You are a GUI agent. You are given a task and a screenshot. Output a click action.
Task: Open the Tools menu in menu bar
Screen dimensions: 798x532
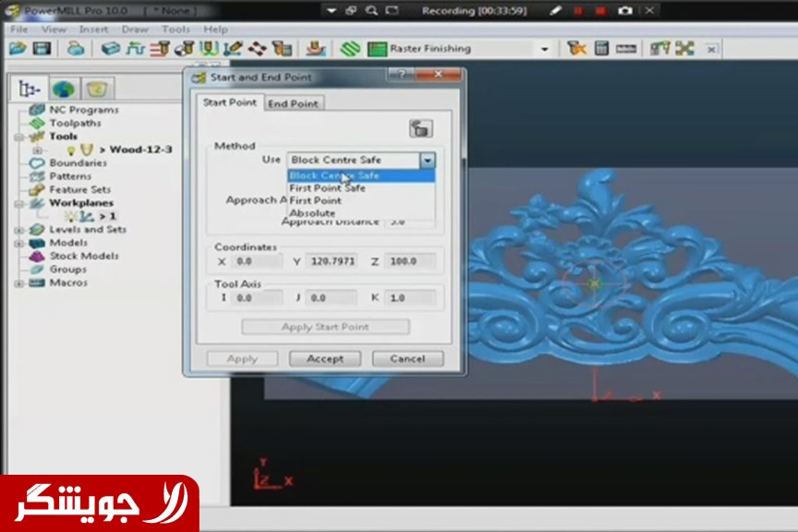click(175, 30)
